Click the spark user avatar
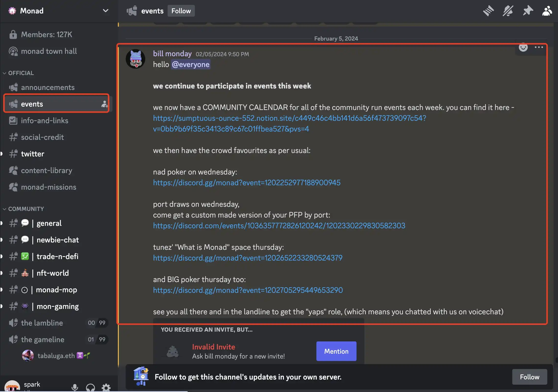 pyautogui.click(x=12, y=387)
